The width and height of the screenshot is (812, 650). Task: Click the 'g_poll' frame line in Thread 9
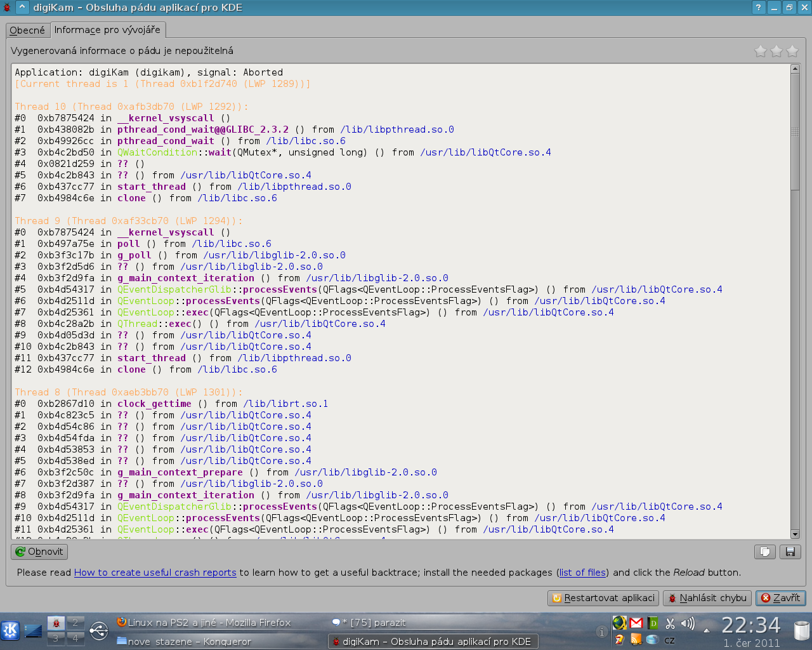180,255
